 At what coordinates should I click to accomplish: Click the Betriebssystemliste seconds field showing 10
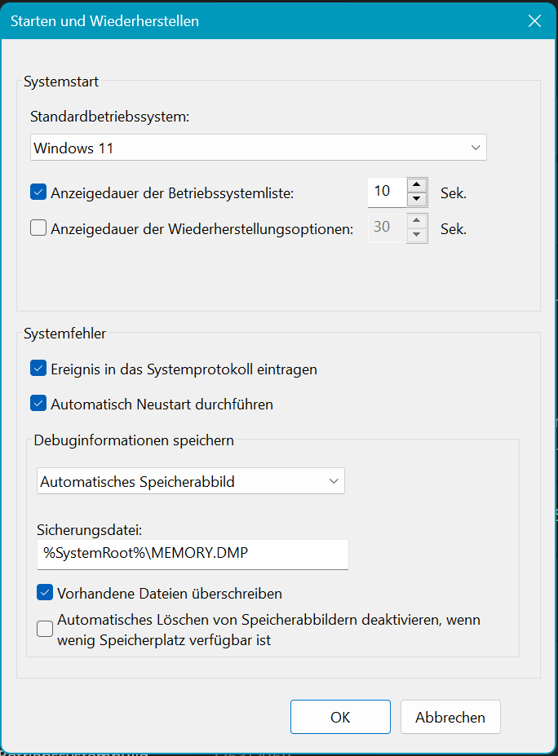point(387,192)
